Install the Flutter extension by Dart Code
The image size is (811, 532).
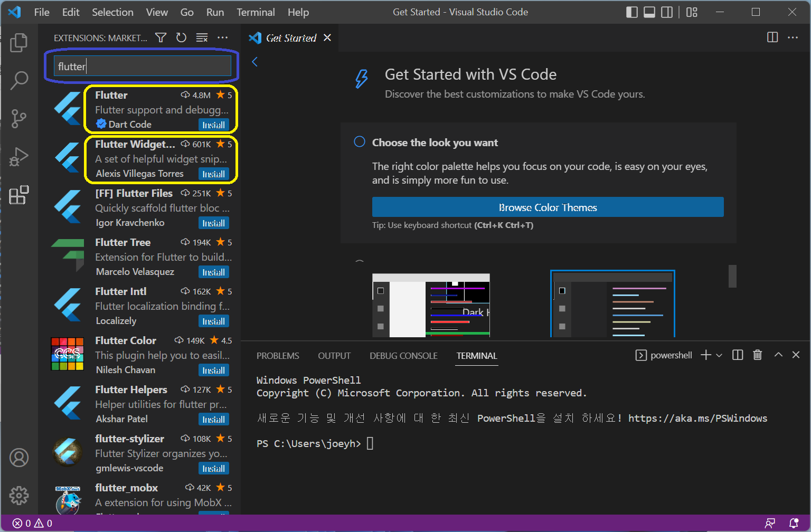click(x=214, y=125)
